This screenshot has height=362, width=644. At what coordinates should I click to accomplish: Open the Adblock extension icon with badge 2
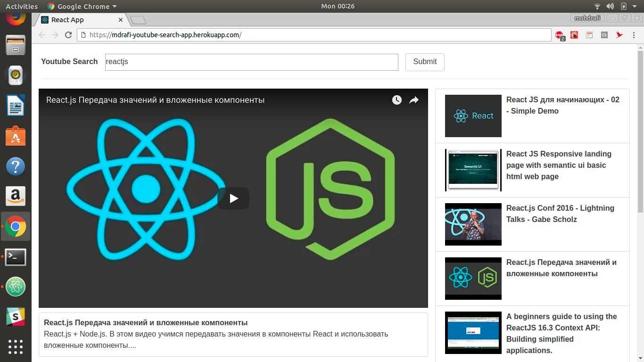coord(560,35)
